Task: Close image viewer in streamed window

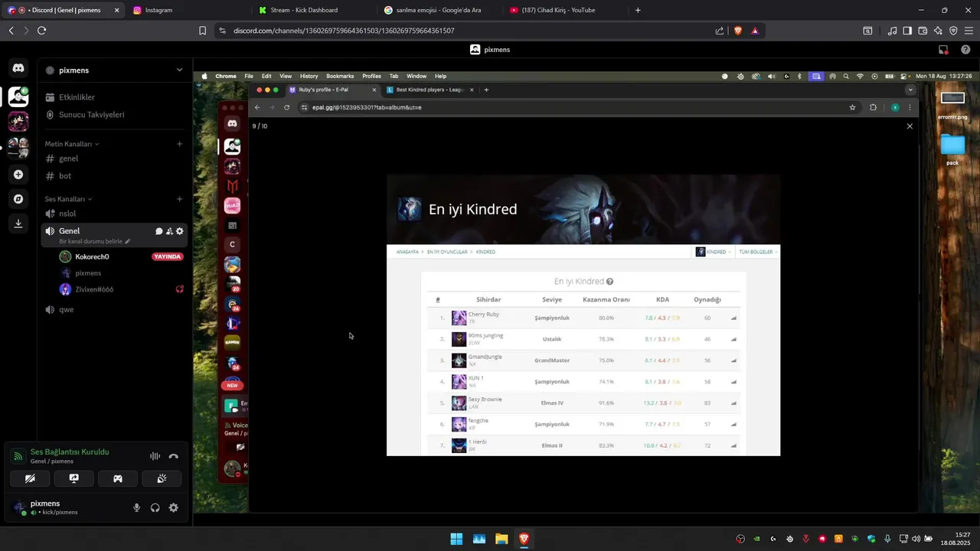Action: click(910, 126)
